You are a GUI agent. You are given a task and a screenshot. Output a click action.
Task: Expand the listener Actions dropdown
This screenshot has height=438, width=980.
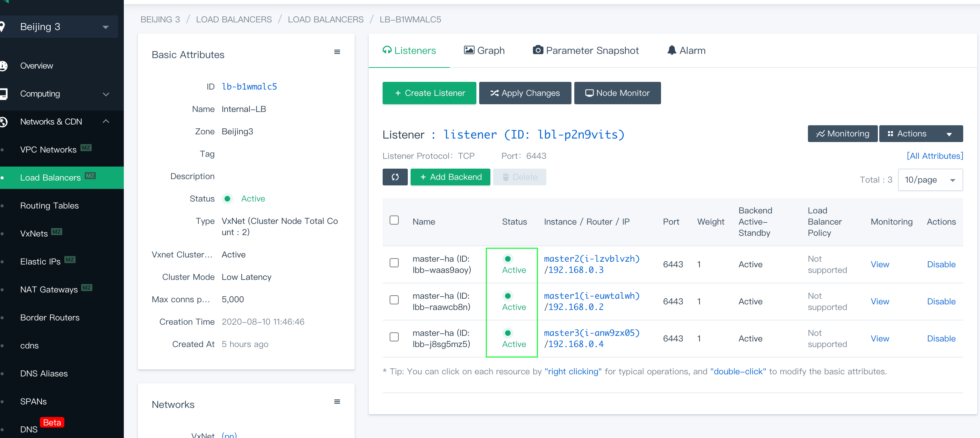pos(920,134)
